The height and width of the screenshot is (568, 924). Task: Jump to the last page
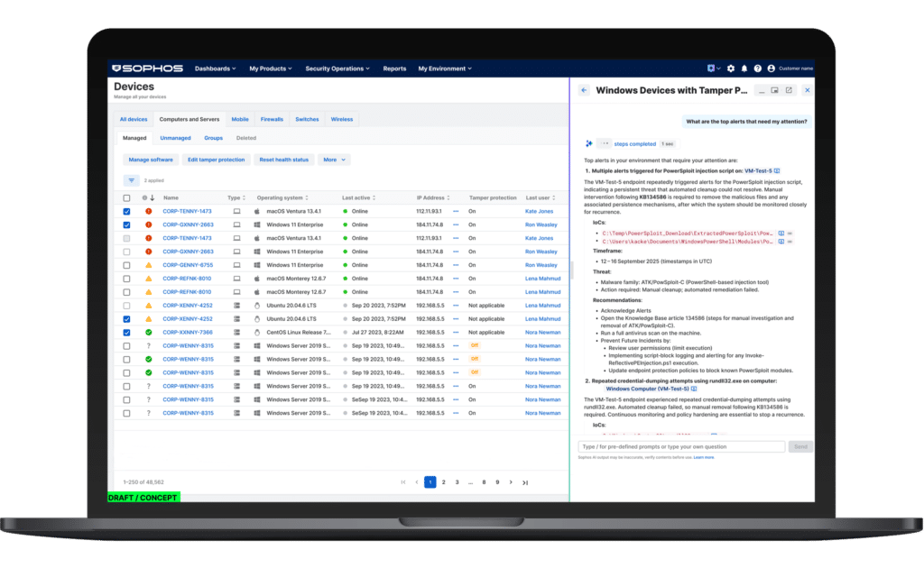(525, 482)
